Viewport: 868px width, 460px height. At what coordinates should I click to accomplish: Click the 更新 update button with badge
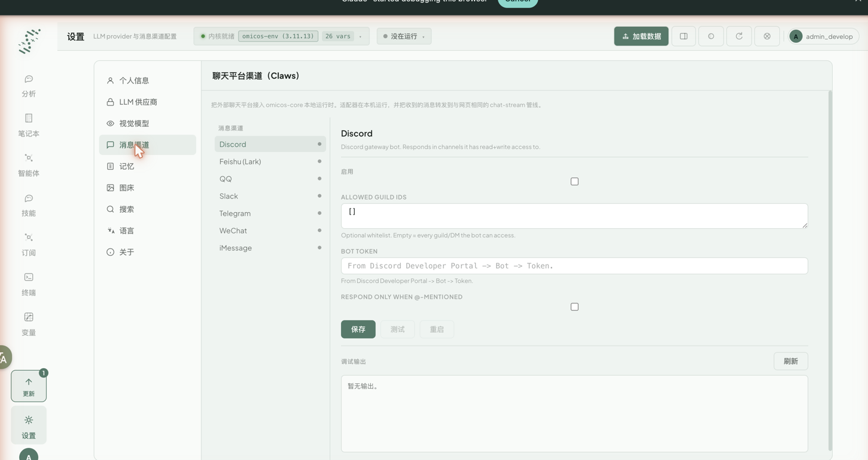pos(29,386)
